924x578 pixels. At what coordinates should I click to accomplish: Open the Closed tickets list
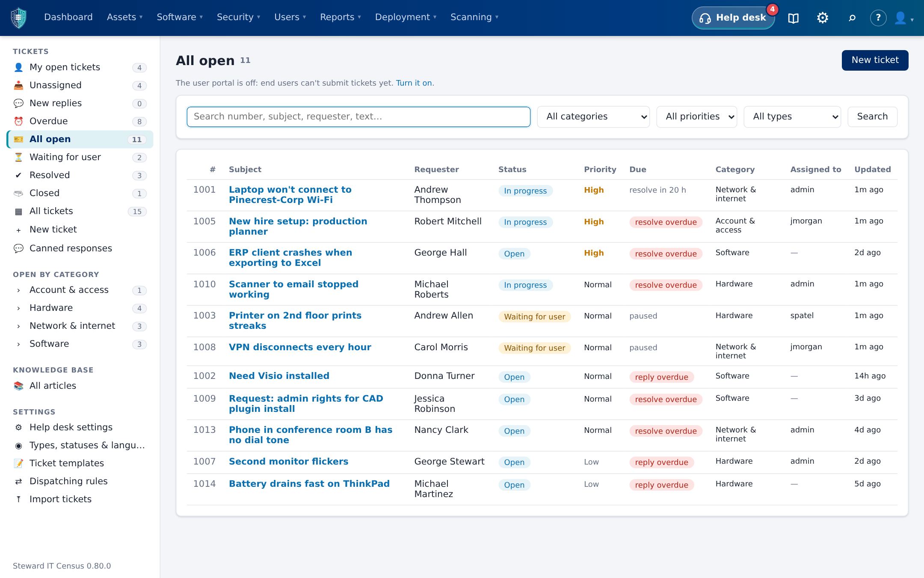(x=80, y=193)
